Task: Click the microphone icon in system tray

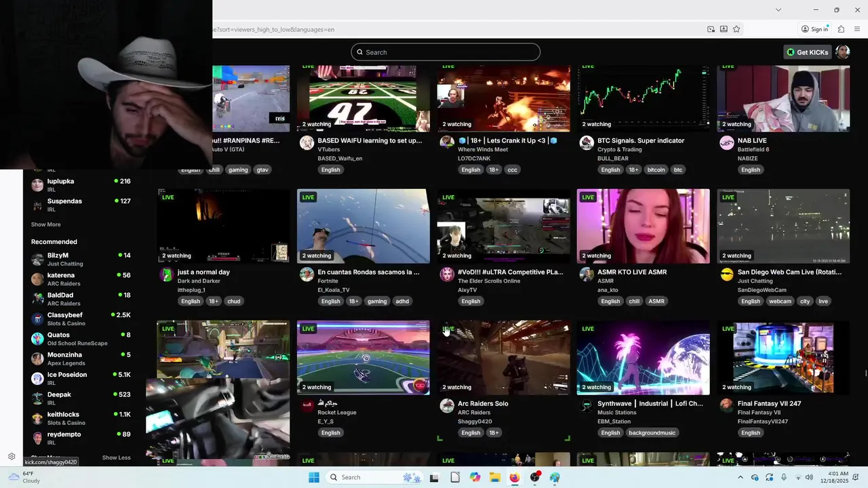Action: 784,477
